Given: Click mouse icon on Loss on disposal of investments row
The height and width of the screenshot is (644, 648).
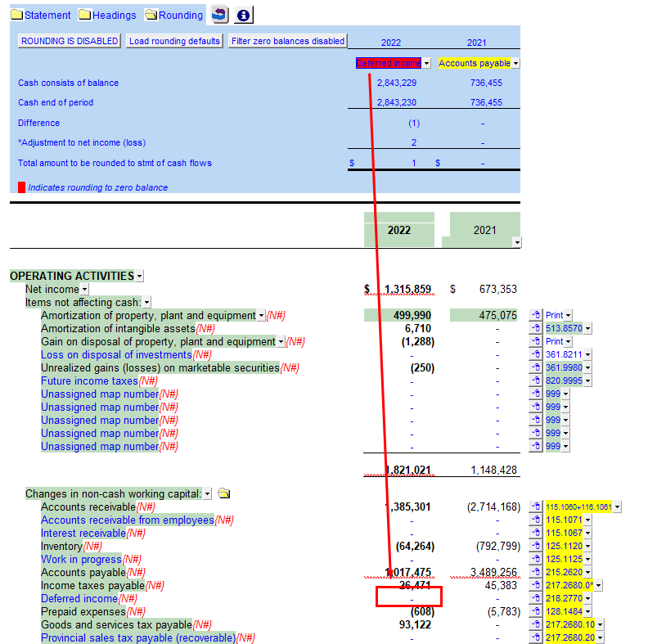Looking at the screenshot, I should pyautogui.click(x=536, y=354).
